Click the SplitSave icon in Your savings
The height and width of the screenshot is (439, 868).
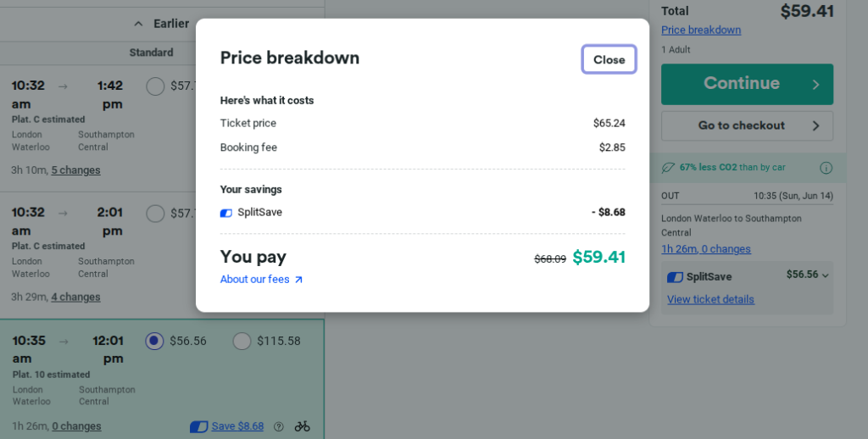point(226,213)
